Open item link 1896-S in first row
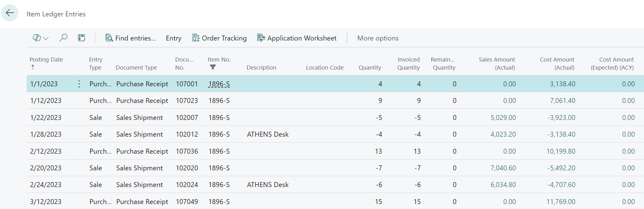644x209 pixels. point(219,84)
